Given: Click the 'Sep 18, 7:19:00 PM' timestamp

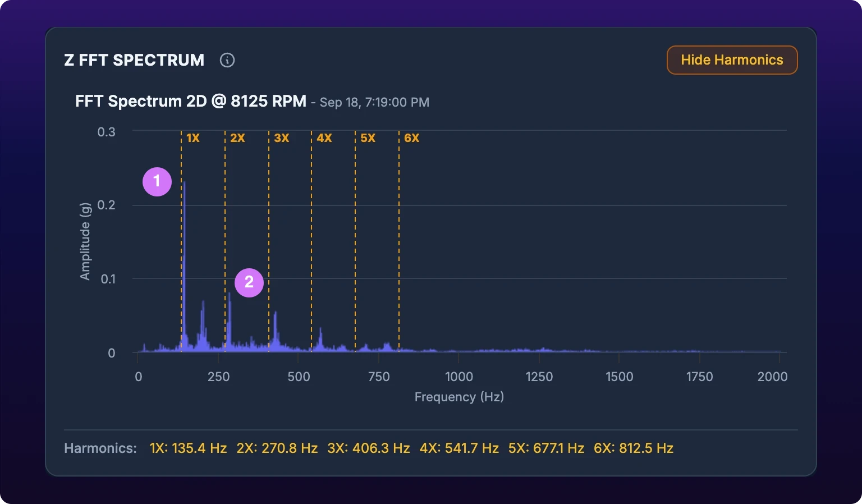Looking at the screenshot, I should [374, 102].
